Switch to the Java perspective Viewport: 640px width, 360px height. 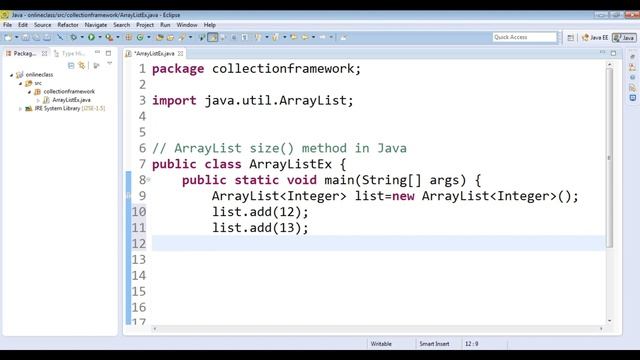[624, 38]
